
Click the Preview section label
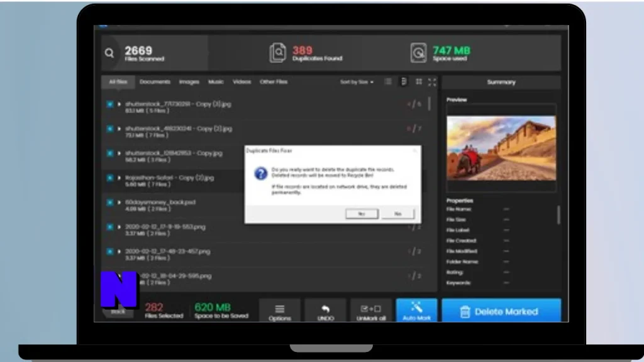pyautogui.click(x=457, y=100)
